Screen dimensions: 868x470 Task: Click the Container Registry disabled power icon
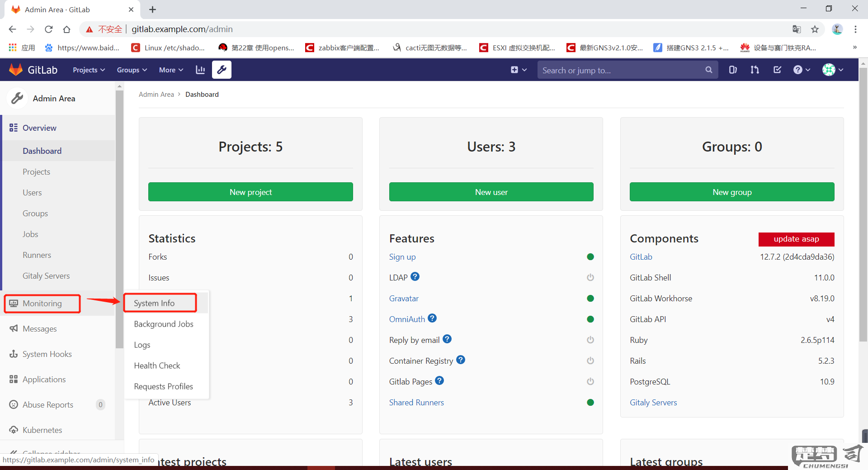click(590, 361)
